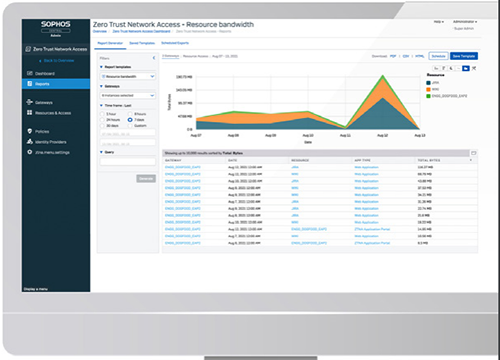Viewport: 500px width, 360px height.
Task: Click the Query input field
Action: [x=128, y=162]
